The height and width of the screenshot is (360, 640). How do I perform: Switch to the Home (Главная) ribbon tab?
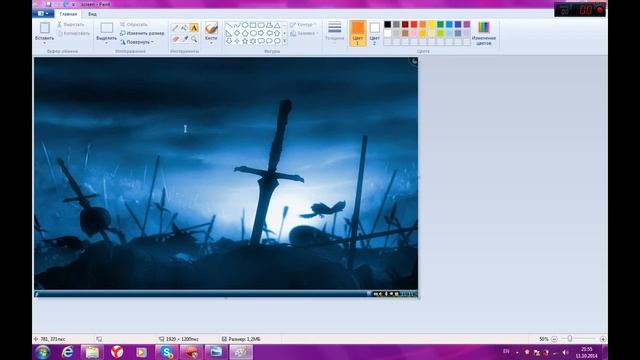point(68,14)
